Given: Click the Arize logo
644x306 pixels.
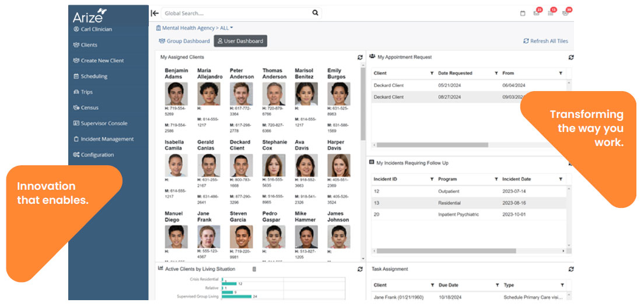Looking at the screenshot, I should point(90,16).
